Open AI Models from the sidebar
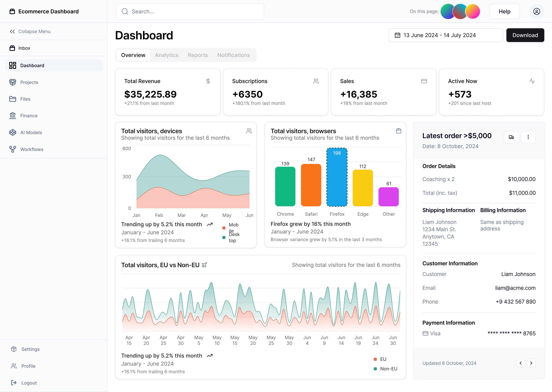 13,132
